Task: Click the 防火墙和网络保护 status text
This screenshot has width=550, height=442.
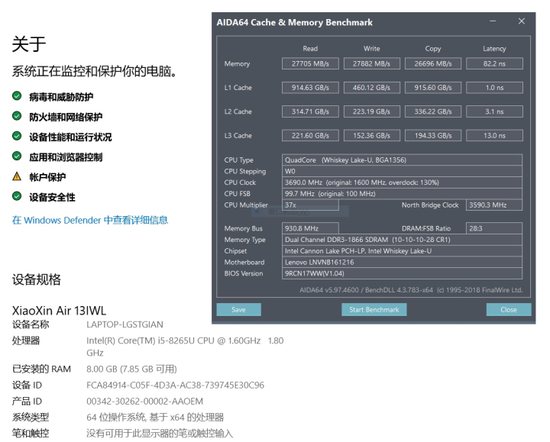Action: [66, 117]
